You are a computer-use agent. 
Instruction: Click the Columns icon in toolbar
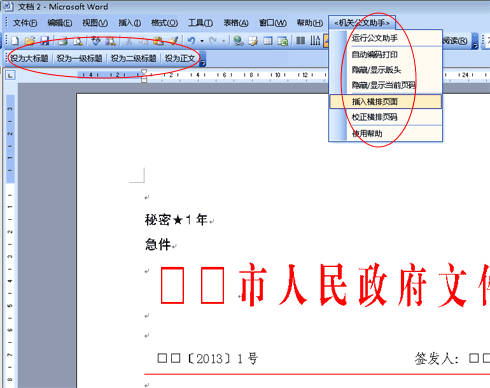pyautogui.click(x=301, y=41)
